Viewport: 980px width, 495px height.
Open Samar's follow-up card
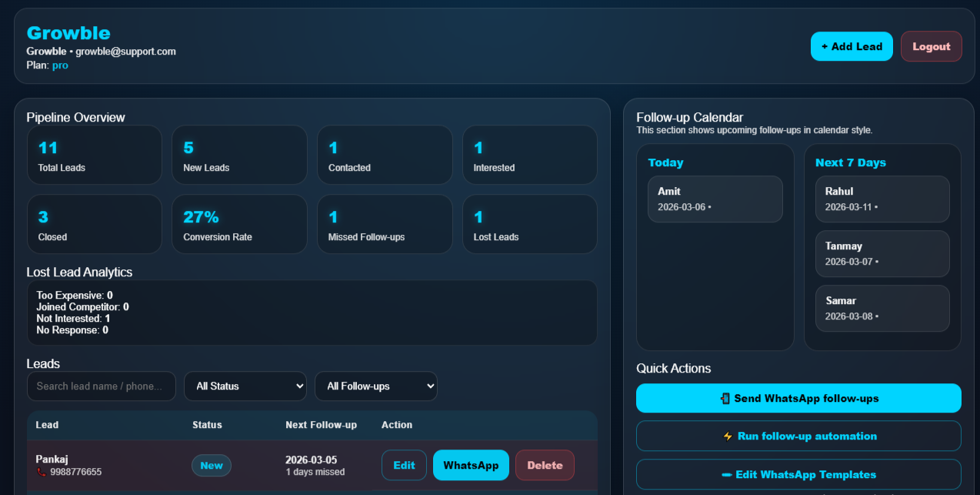882,309
